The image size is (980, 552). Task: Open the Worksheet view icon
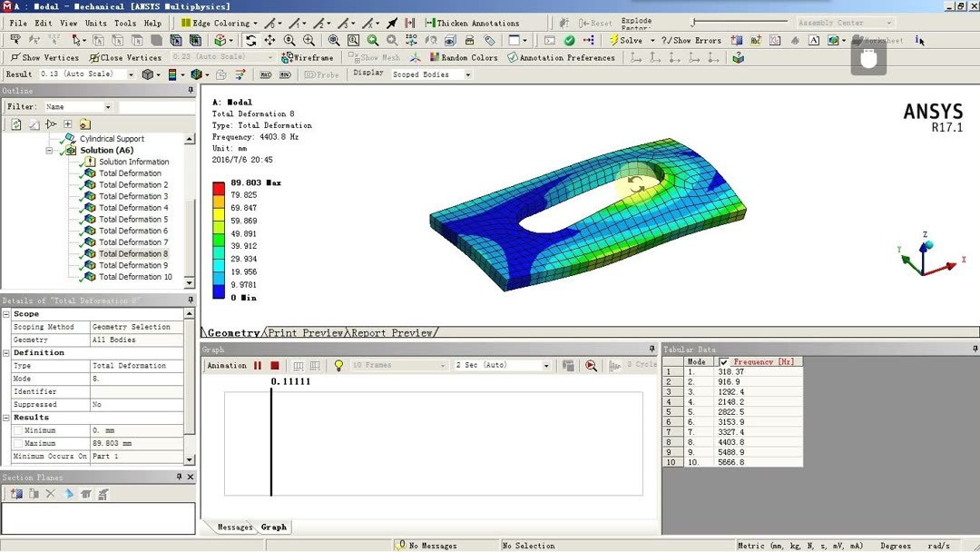pyautogui.click(x=856, y=40)
